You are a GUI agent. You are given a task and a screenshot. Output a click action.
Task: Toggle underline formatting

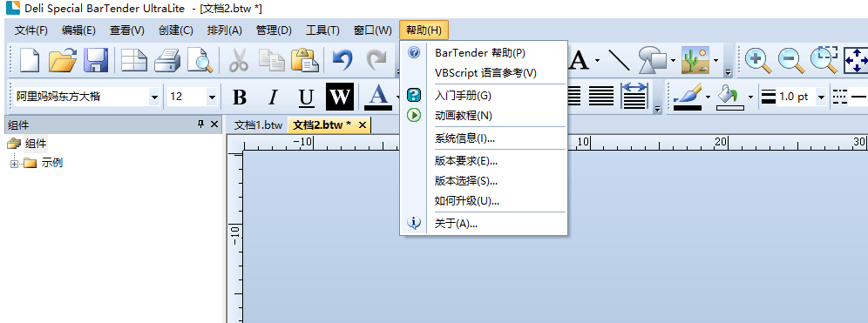pyautogui.click(x=306, y=97)
